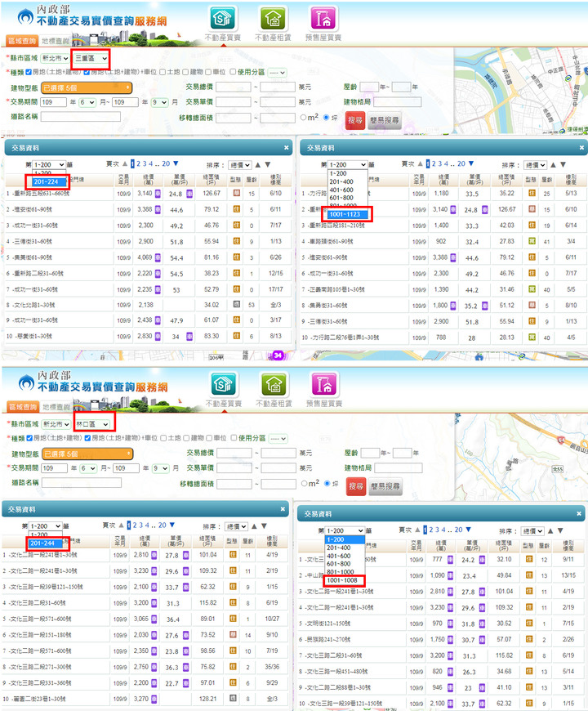Sort descending arrow in 林口區 right results panel

pos(560,530)
